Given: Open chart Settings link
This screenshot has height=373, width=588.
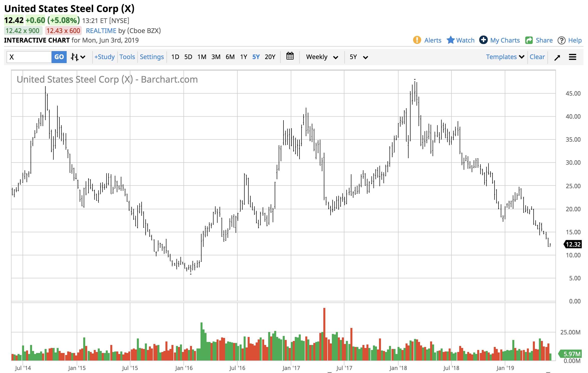Looking at the screenshot, I should coord(152,57).
